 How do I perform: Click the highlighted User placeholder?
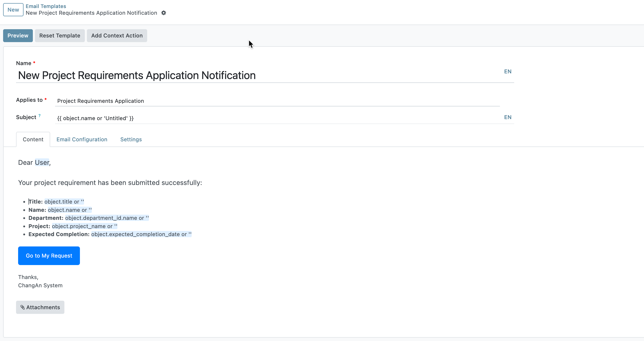tap(42, 162)
